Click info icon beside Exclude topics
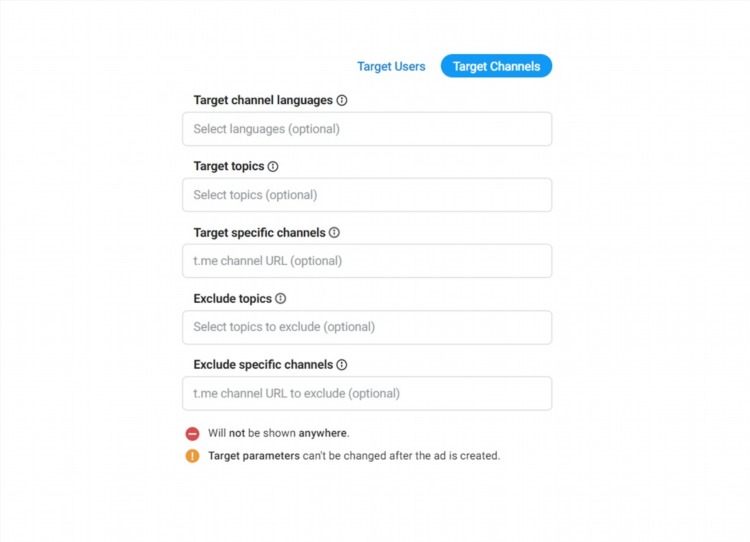The width and height of the screenshot is (750, 542). coord(281,299)
